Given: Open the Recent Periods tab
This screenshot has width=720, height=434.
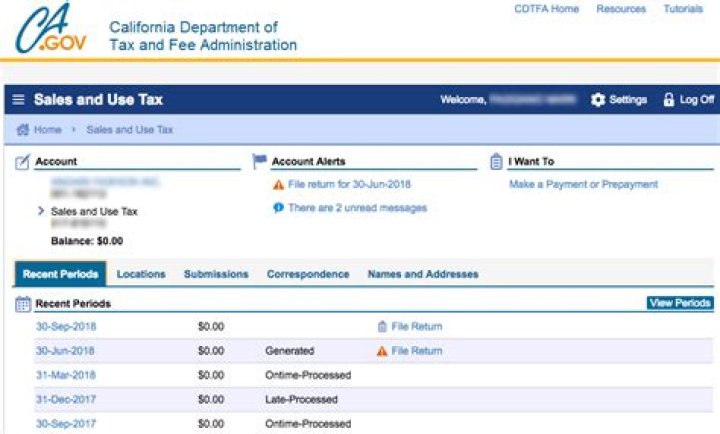Looking at the screenshot, I should 61,274.
